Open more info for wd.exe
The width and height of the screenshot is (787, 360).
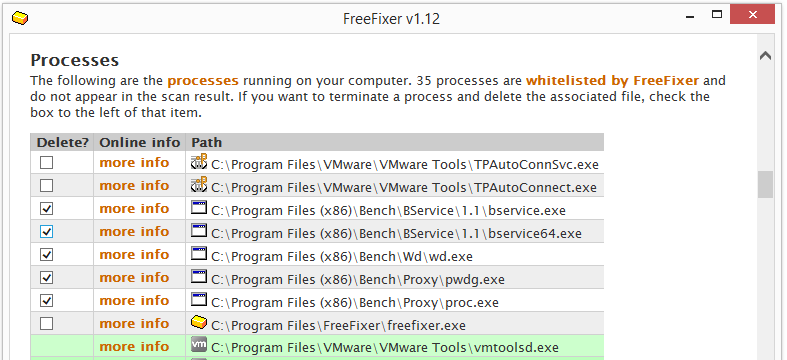click(134, 255)
